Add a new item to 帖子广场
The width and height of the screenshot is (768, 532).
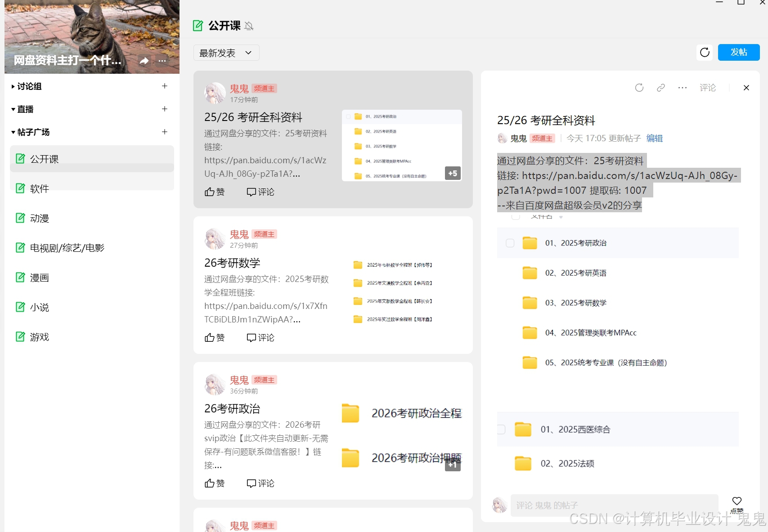pyautogui.click(x=165, y=132)
